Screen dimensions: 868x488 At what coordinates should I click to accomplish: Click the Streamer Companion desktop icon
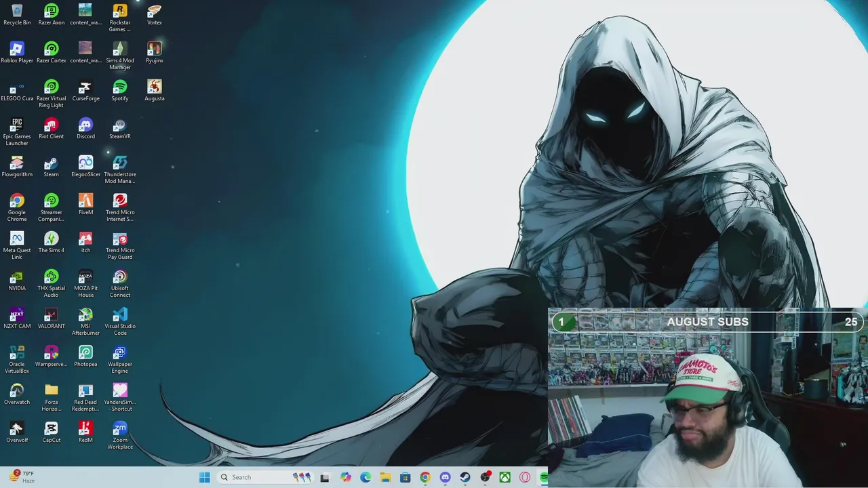52,208
